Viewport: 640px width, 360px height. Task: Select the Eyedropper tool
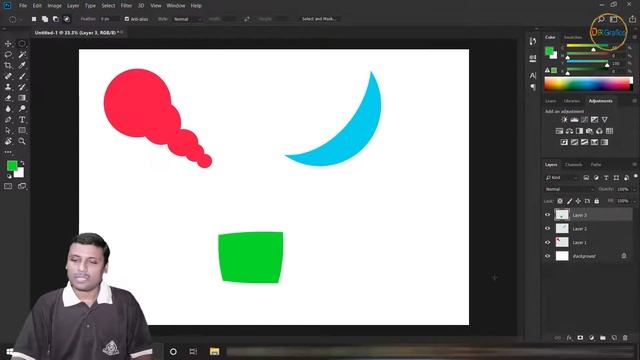22,65
